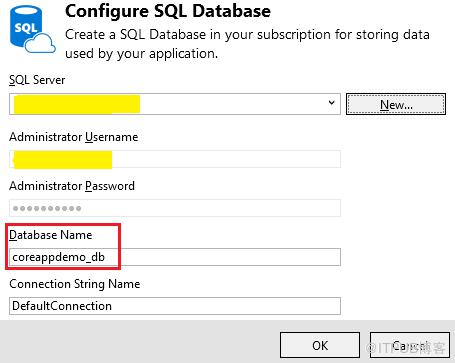Focus the Administrator Username field
455x363 pixels.
coord(175,159)
